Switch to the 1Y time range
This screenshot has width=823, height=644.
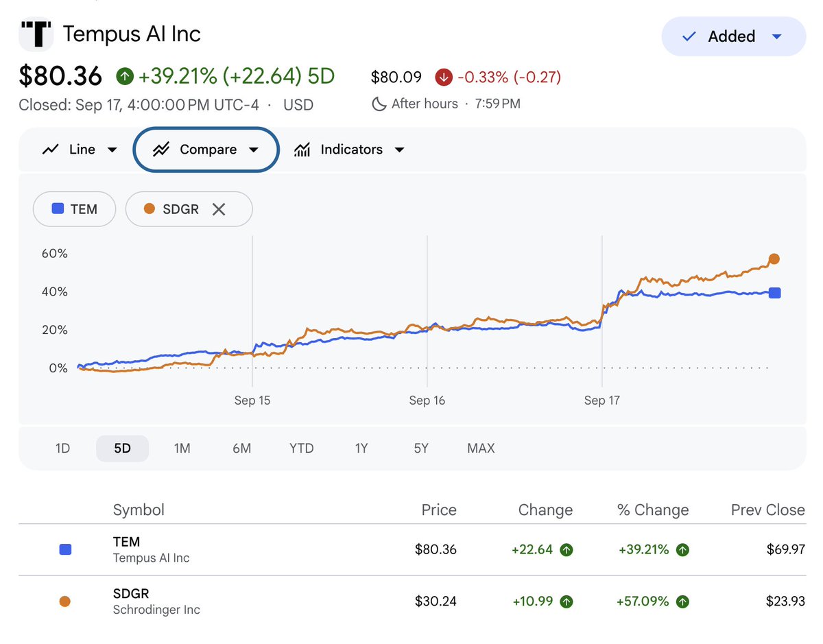pos(361,449)
